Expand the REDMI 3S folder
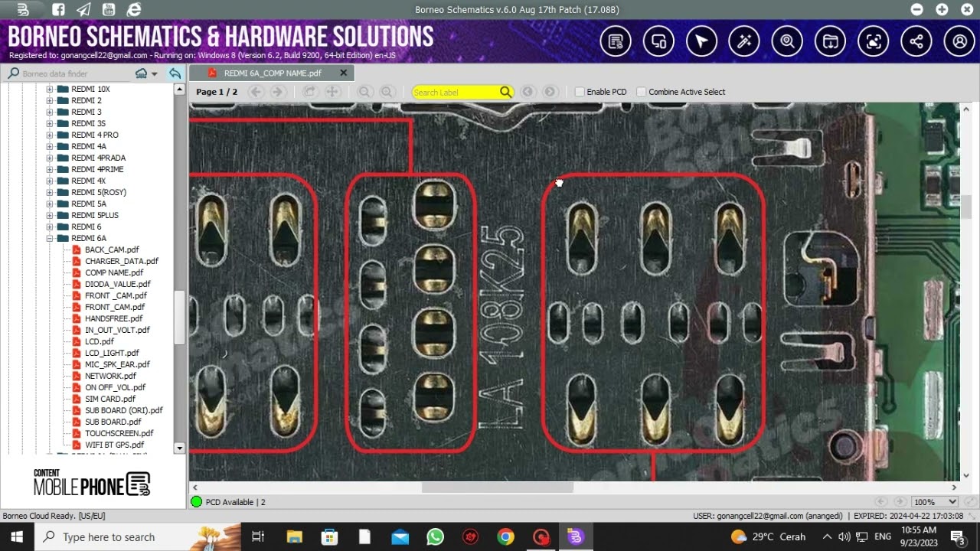Image resolution: width=980 pixels, height=551 pixels. coord(50,123)
